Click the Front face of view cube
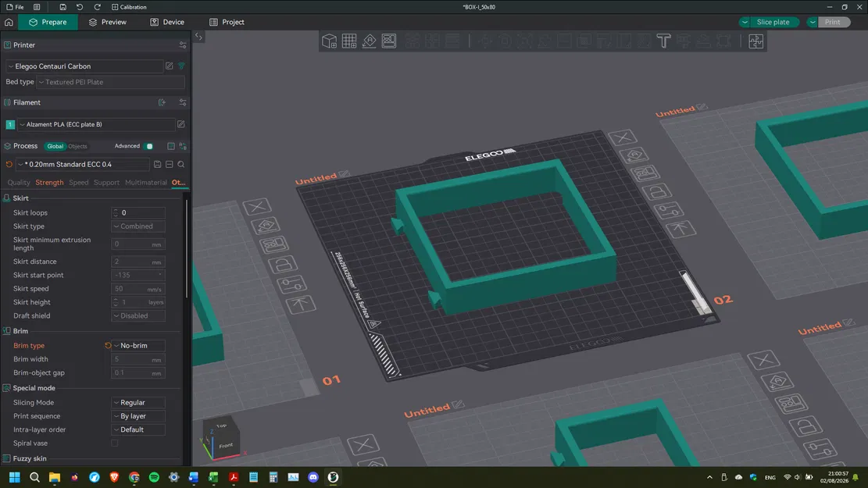The height and width of the screenshot is (488, 868). pyautogui.click(x=225, y=445)
